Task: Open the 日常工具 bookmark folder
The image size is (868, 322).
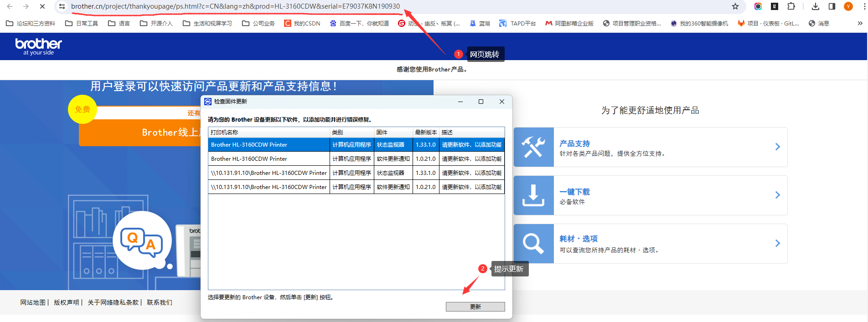Action: pos(82,23)
